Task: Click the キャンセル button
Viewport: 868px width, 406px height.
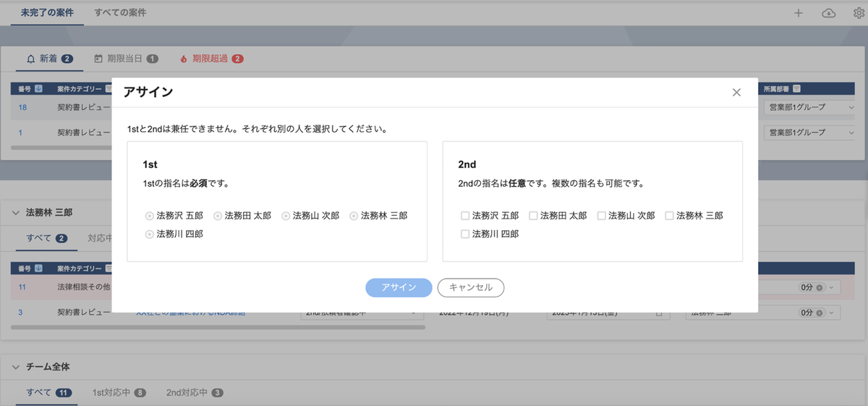Action: (471, 287)
